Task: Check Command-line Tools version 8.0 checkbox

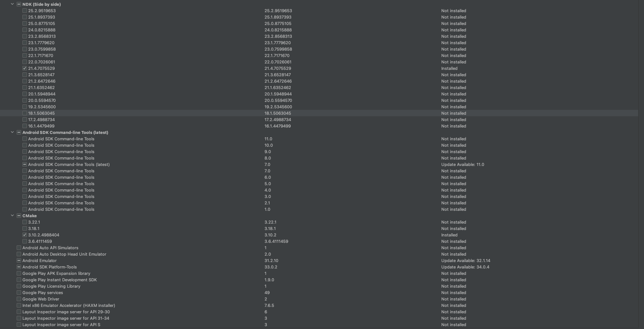Action: tap(25, 158)
